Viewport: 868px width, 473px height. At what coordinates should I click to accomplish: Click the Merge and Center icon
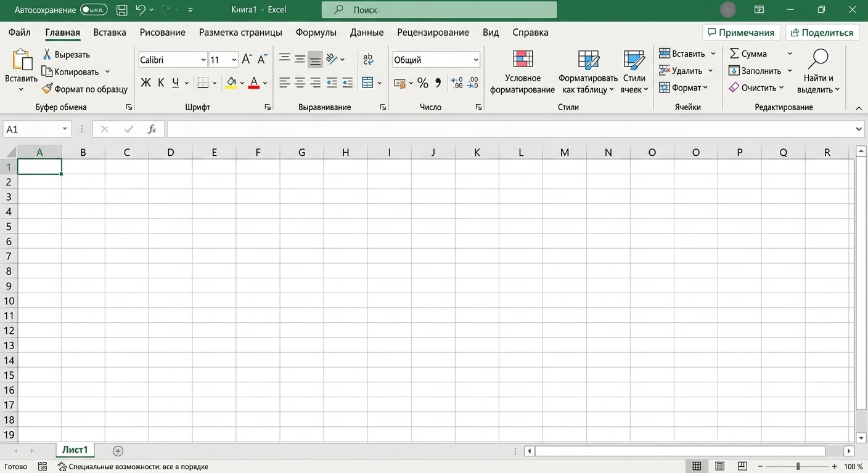(x=368, y=83)
